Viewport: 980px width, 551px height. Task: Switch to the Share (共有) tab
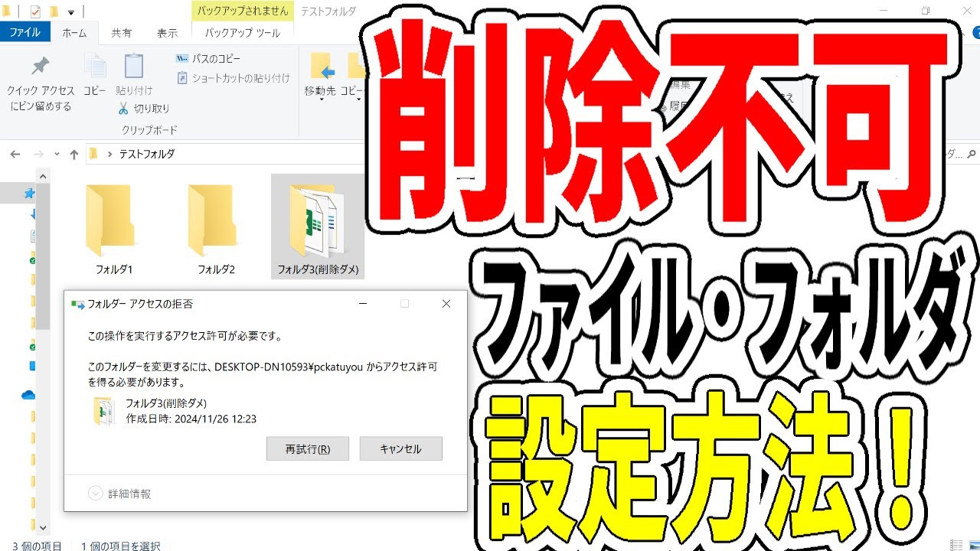coord(121,33)
